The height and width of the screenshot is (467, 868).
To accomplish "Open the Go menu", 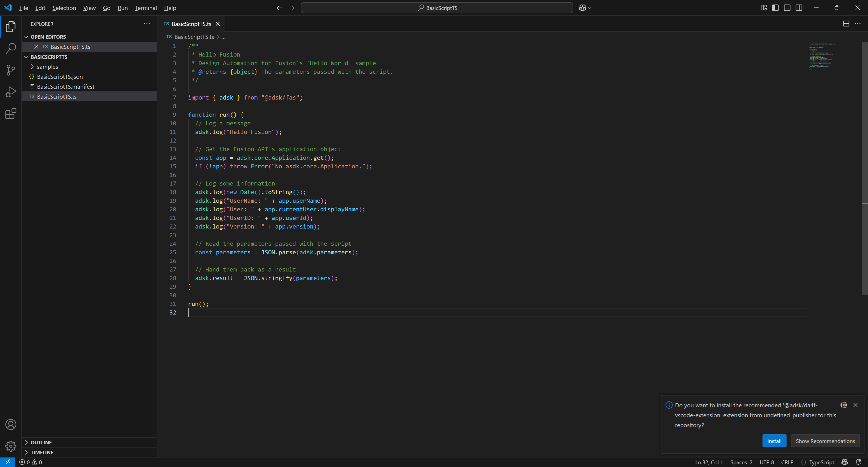I will click(106, 8).
